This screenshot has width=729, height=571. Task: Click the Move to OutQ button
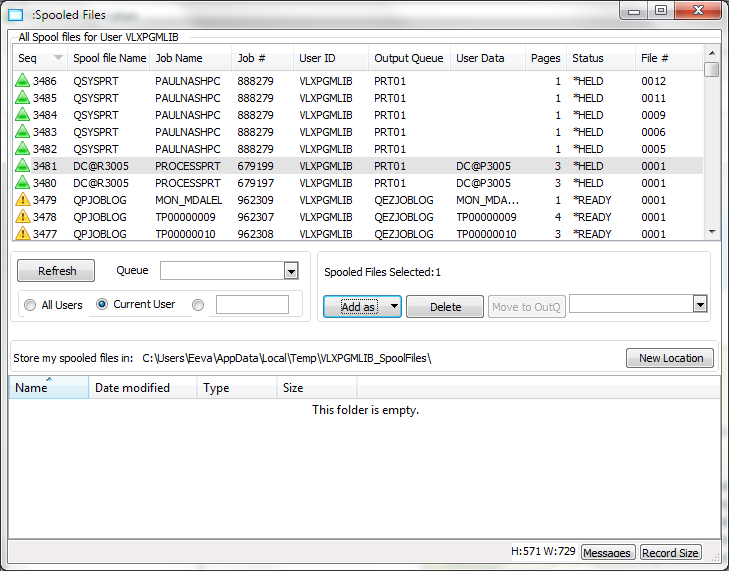click(526, 306)
